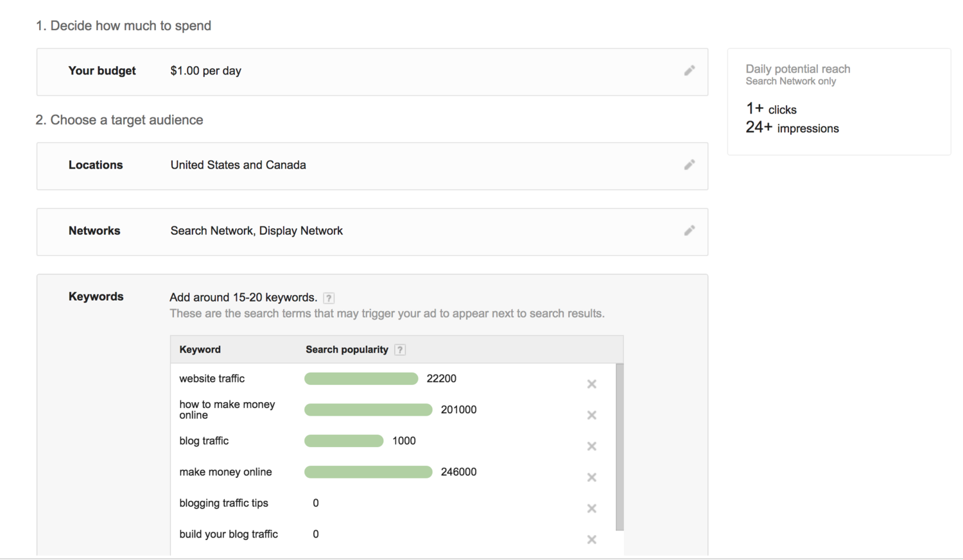Click the 'Locations' label
Viewport: 963px width, 560px height.
(96, 165)
